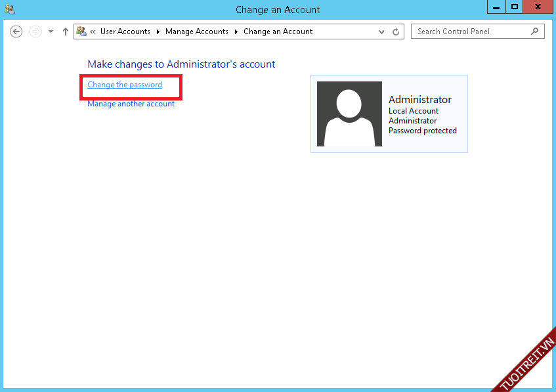This screenshot has width=556, height=392.
Task: Focus the Search Control Panel field
Action: point(471,31)
